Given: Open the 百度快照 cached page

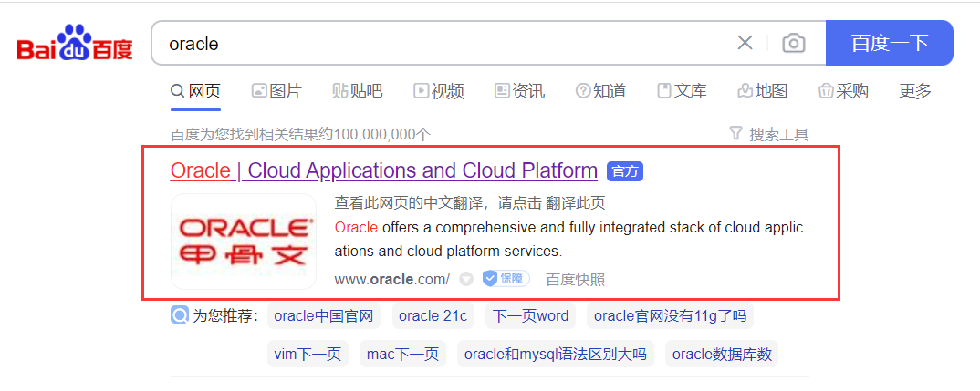Looking at the screenshot, I should [575, 279].
